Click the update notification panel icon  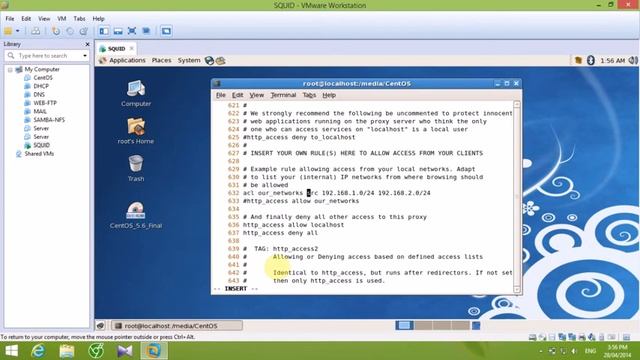[578, 60]
